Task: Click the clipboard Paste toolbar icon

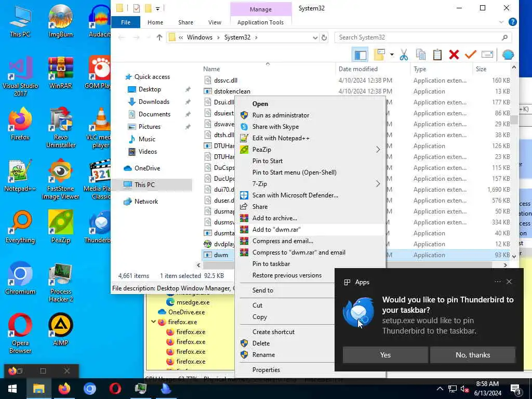Action: pyautogui.click(x=437, y=55)
